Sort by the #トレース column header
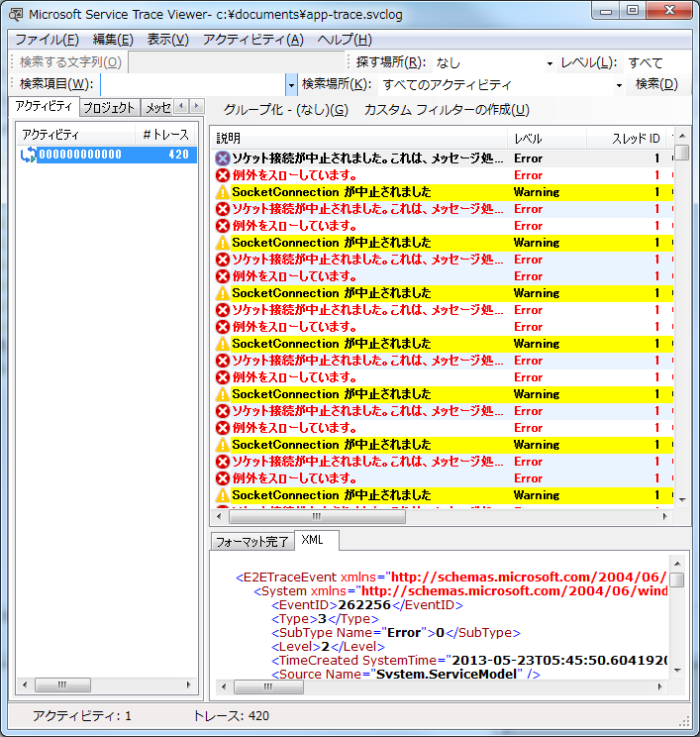Image resolution: width=700 pixels, height=737 pixels. (165, 135)
